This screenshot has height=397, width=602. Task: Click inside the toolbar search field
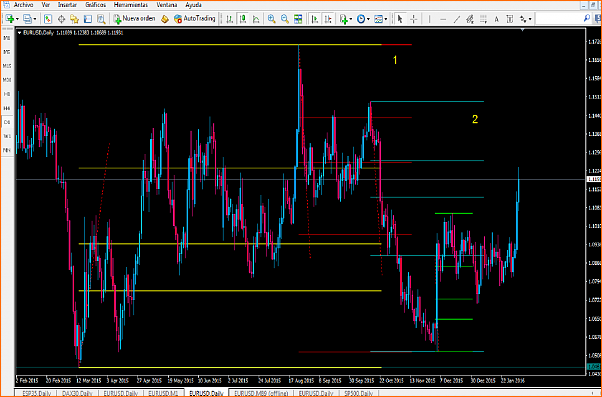tap(559, 18)
